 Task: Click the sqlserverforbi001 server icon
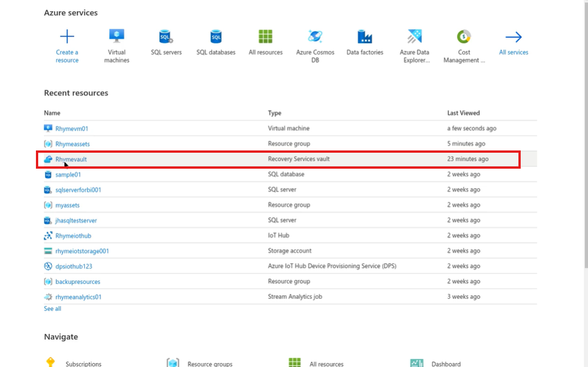[x=48, y=190]
